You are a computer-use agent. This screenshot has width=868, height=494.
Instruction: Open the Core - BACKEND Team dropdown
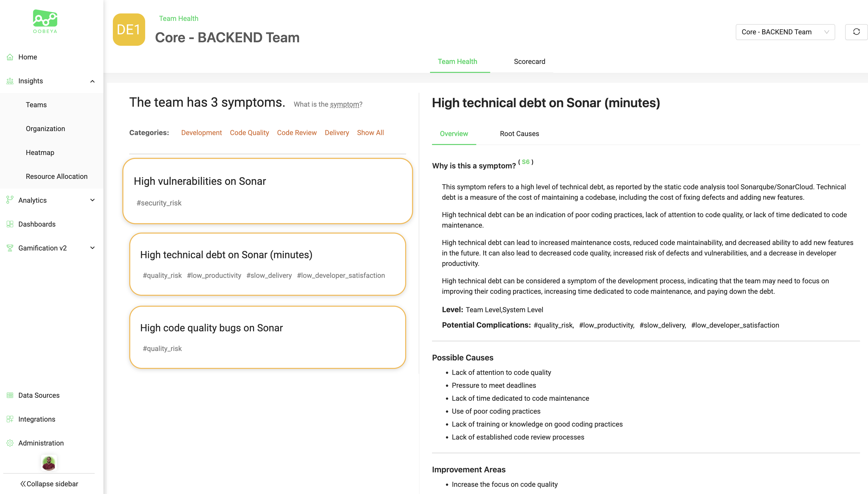click(x=785, y=32)
